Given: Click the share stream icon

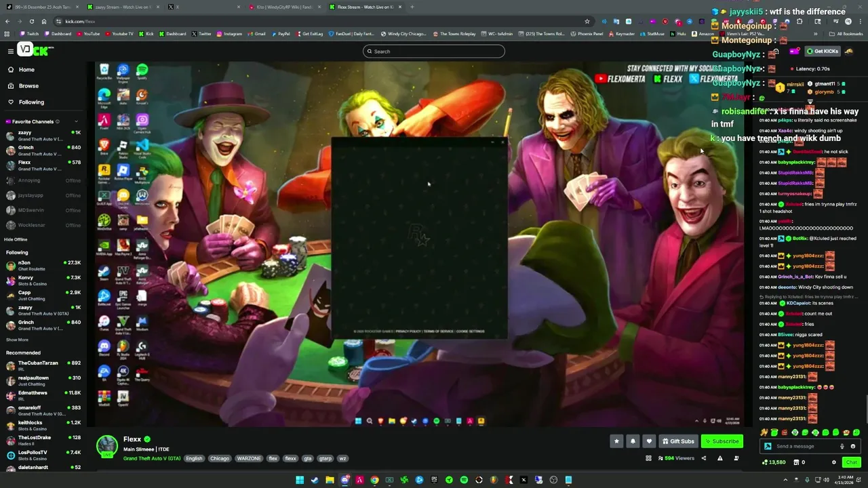Looking at the screenshot, I should point(703,458).
